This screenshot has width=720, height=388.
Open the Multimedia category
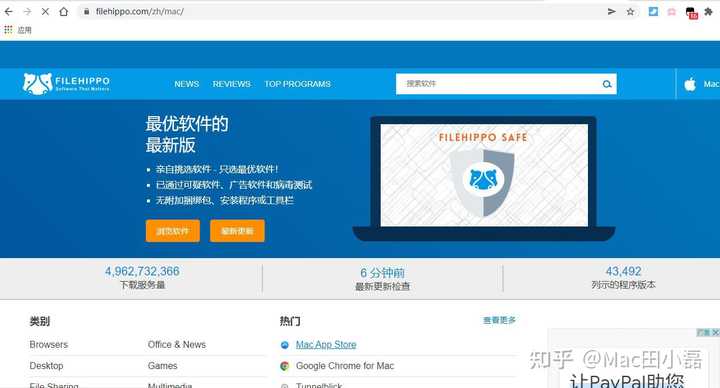click(170, 385)
